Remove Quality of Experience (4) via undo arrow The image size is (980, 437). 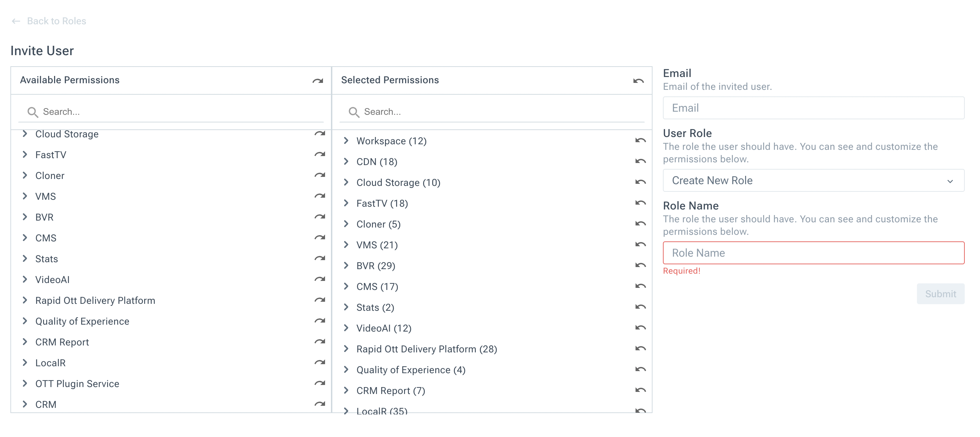[x=641, y=370]
